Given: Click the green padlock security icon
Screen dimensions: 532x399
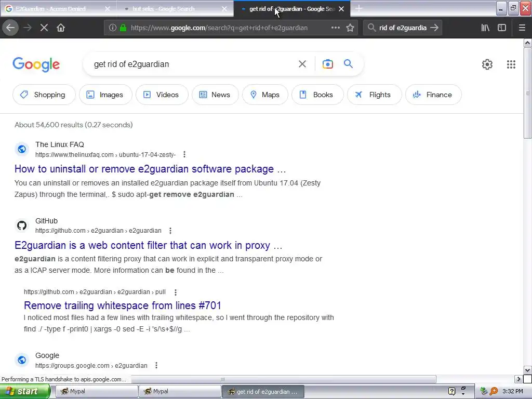Looking at the screenshot, I should (x=123, y=28).
